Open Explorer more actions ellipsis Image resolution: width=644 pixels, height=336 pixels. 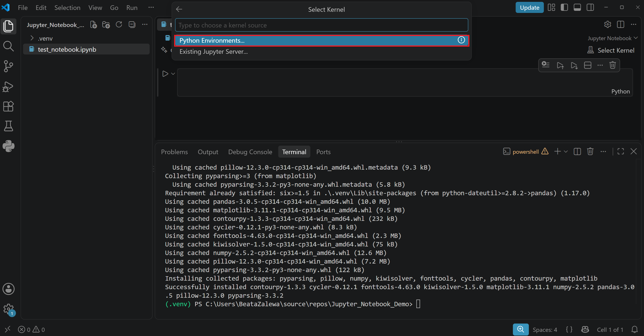pos(145,24)
